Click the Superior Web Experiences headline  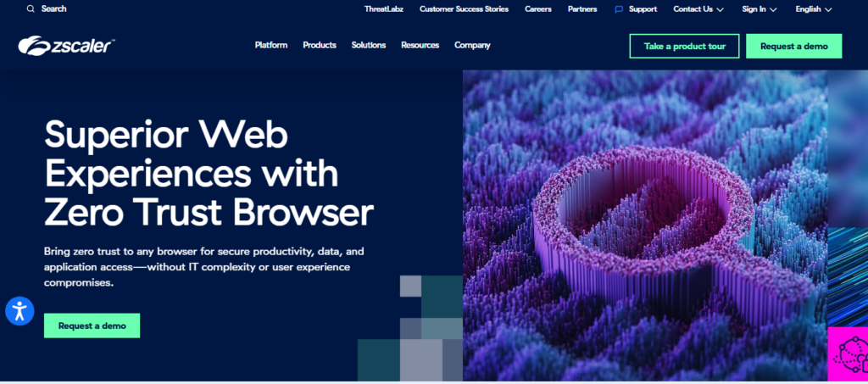click(209, 173)
